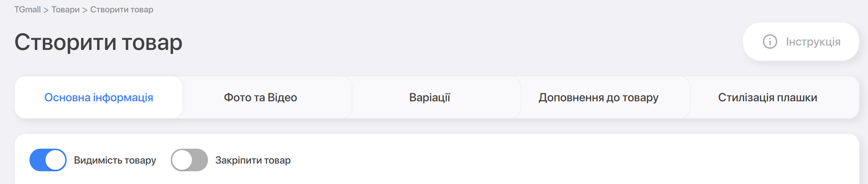Click the info icon beside Інструкція
868x184 pixels.
770,42
